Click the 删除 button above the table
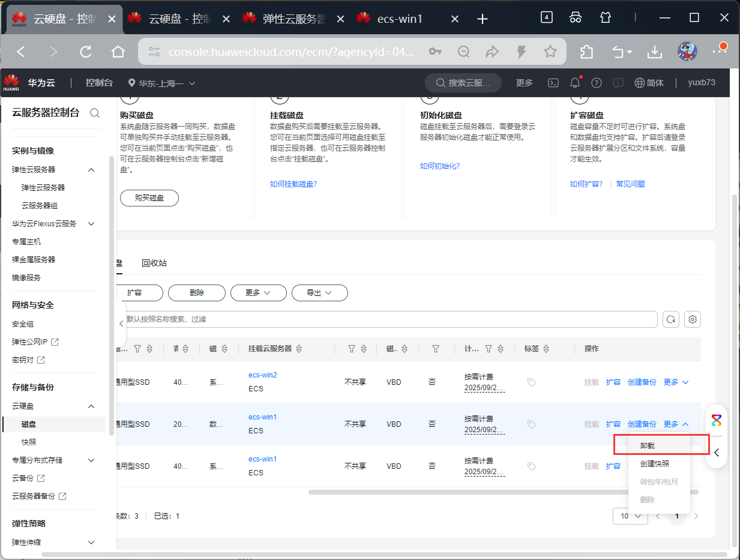Viewport: 740px width, 560px height. (x=197, y=293)
